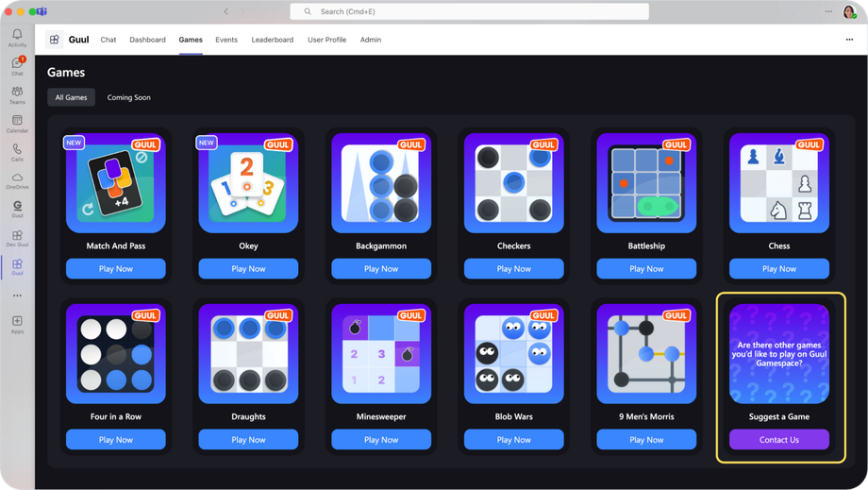Click the Suggest a Game label
This screenshot has height=490, width=868.
[x=779, y=417]
